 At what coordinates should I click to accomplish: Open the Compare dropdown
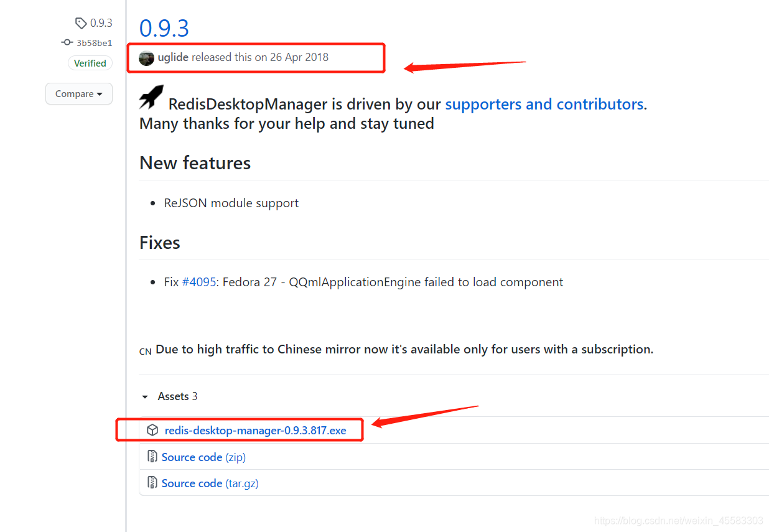79,94
